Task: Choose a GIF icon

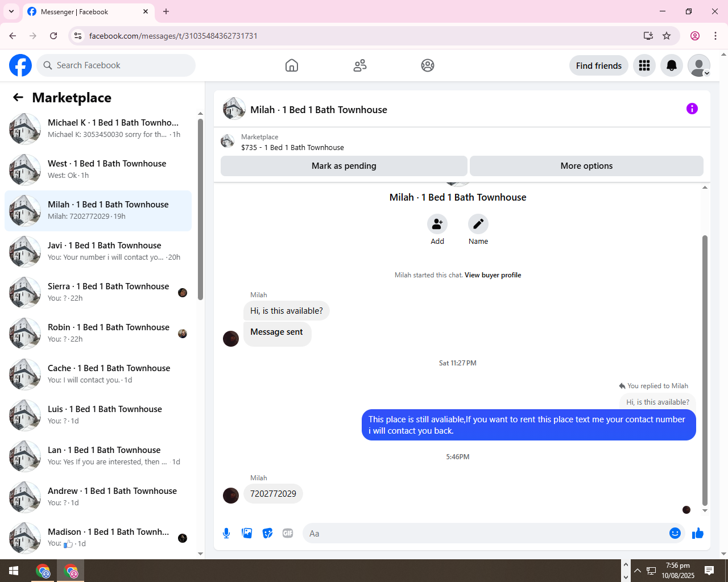Action: (288, 533)
